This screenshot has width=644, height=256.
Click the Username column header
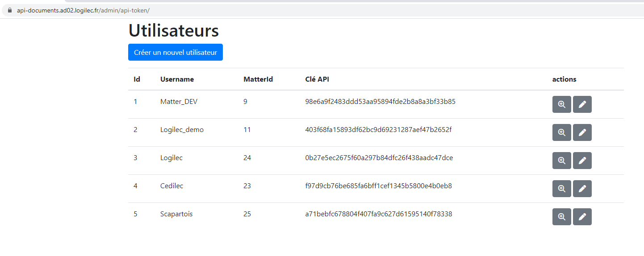point(177,79)
